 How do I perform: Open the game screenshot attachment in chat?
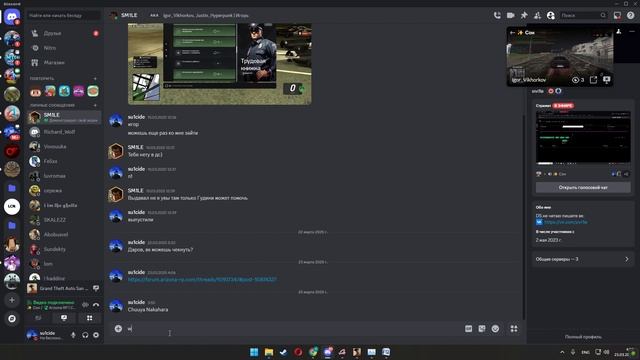pyautogui.click(x=220, y=64)
